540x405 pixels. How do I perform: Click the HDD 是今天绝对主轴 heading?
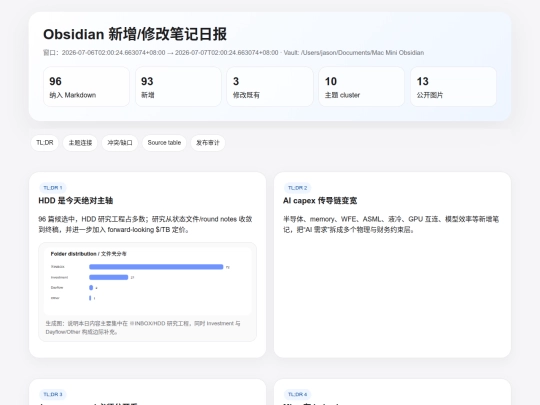(x=76, y=201)
